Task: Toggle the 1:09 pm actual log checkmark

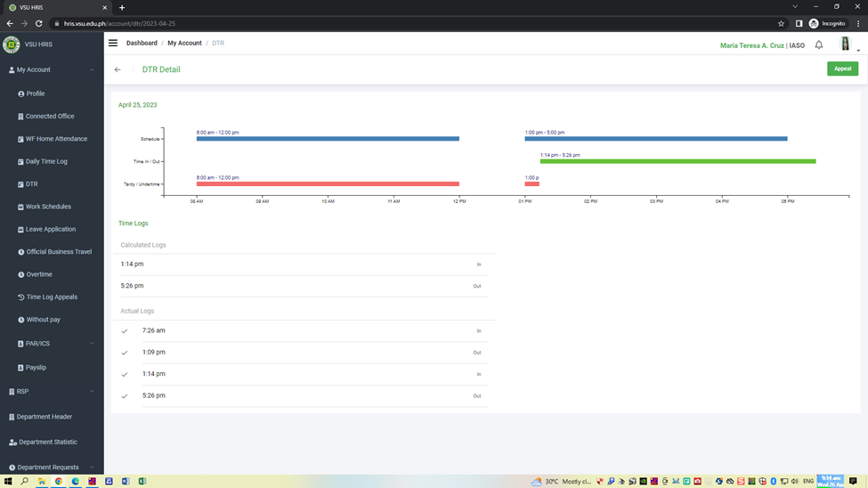Action: [125, 353]
